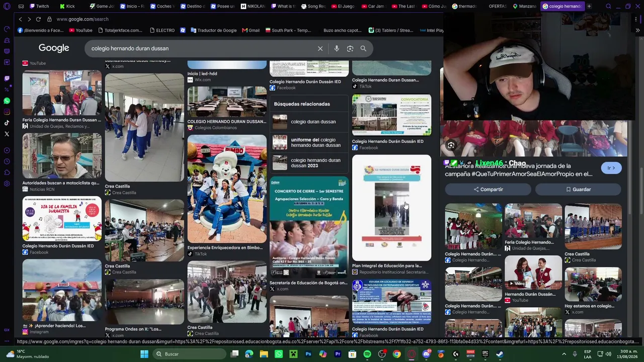
Task: Click the address bar URL
Action: click(x=83, y=19)
